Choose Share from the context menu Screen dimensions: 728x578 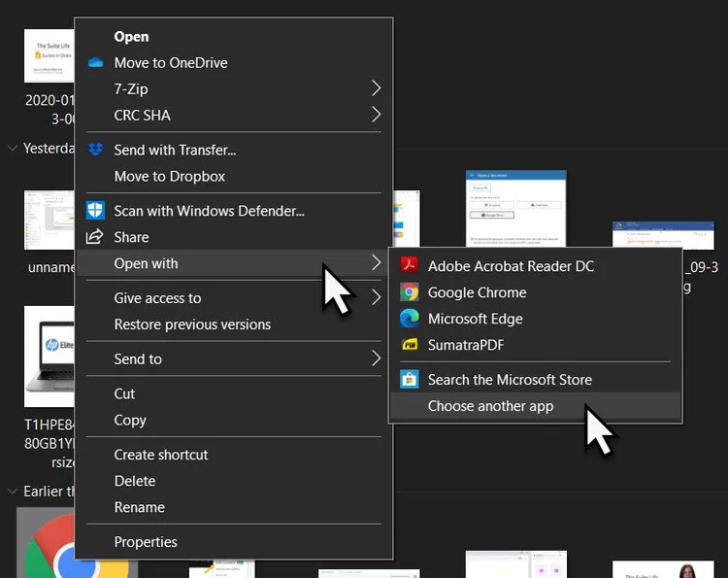pos(234,237)
